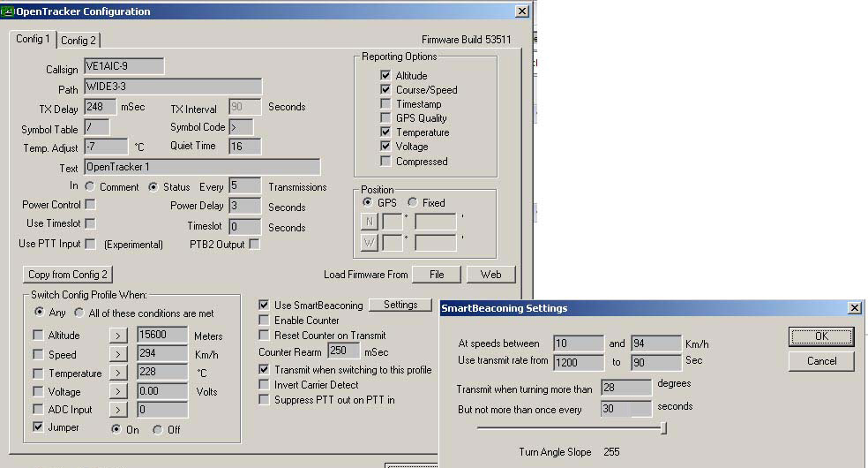Click the OpenTracker title bar icon
This screenshot has height=468, width=868.
(7, 11)
